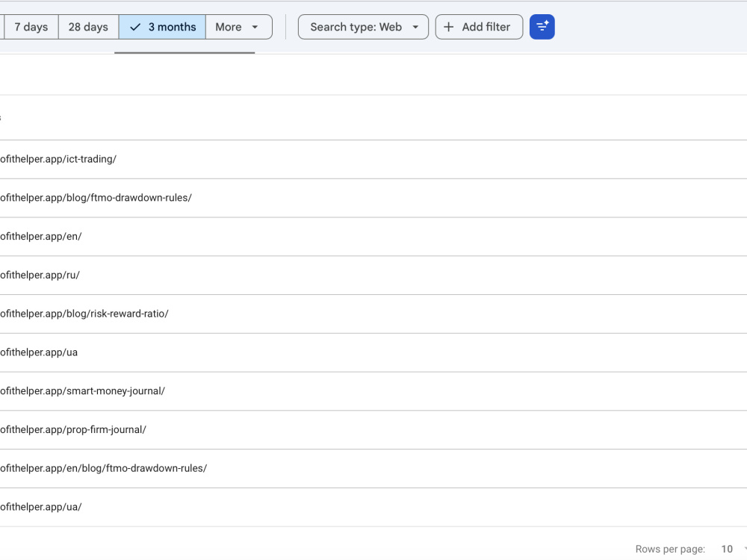
Task: Open the Search type: Web dropdown
Action: (363, 27)
